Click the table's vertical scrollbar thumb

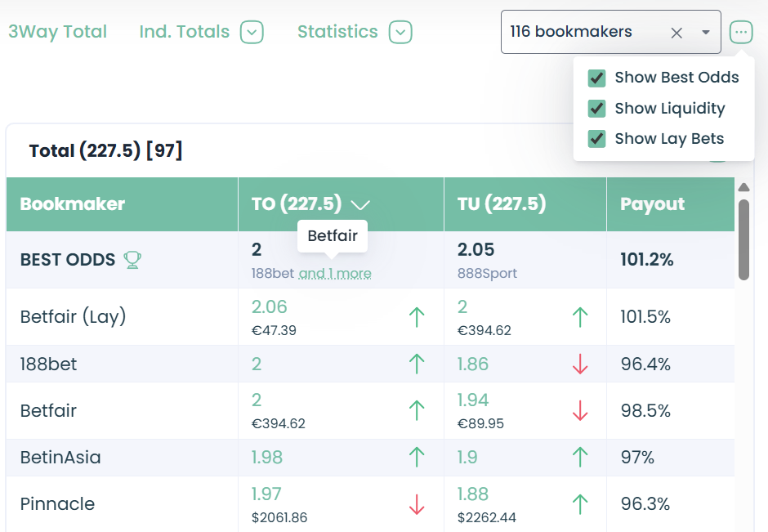743,237
